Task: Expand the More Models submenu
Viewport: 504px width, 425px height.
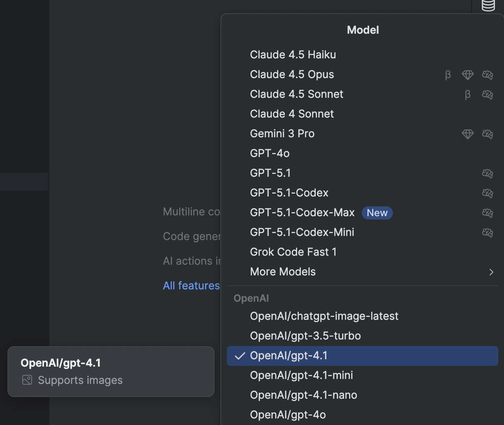Action: pyautogui.click(x=283, y=271)
